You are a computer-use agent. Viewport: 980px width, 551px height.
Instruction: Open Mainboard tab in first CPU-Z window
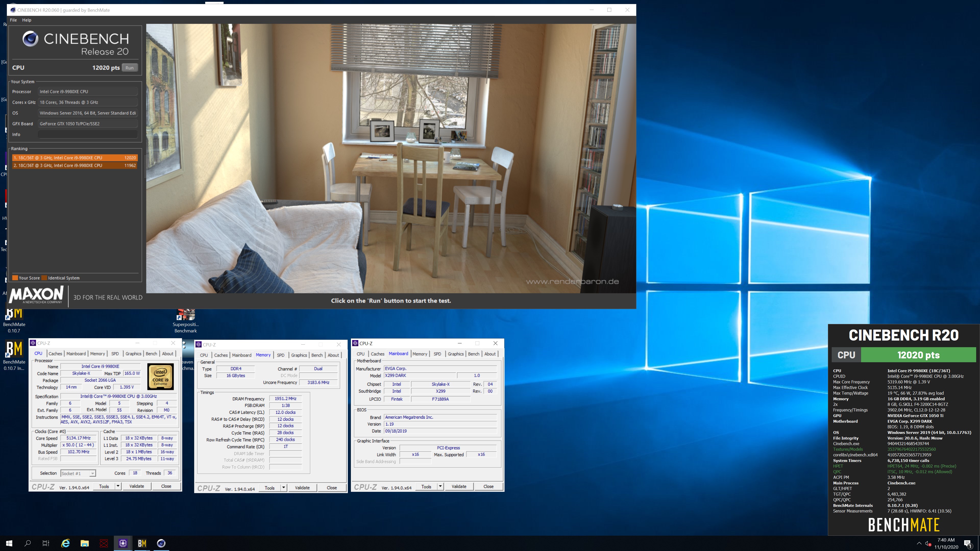tap(76, 354)
